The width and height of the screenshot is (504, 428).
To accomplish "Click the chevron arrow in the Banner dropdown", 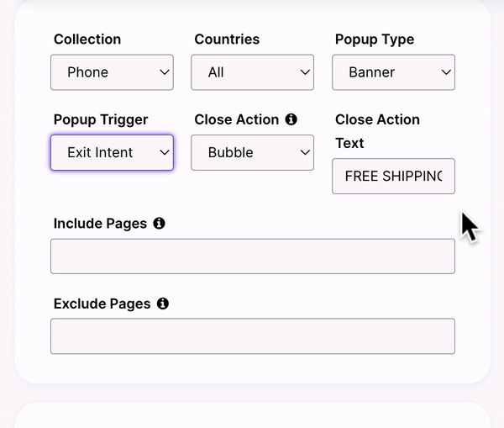I will click(x=446, y=72).
